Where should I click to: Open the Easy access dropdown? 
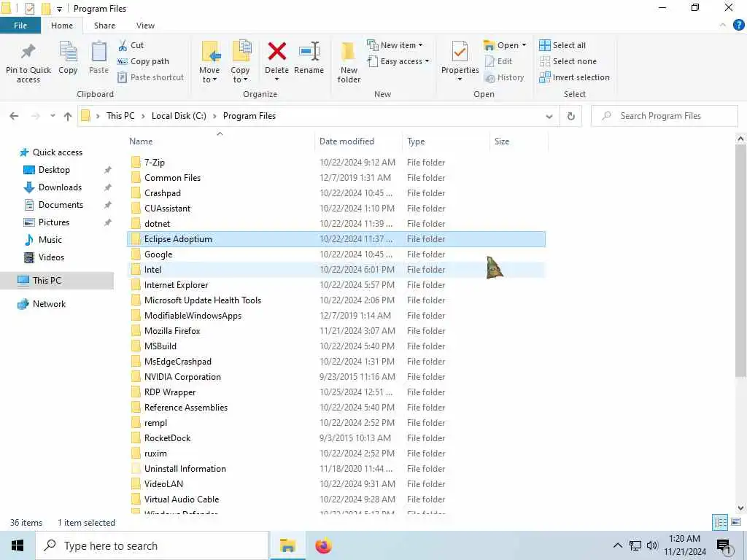point(398,61)
